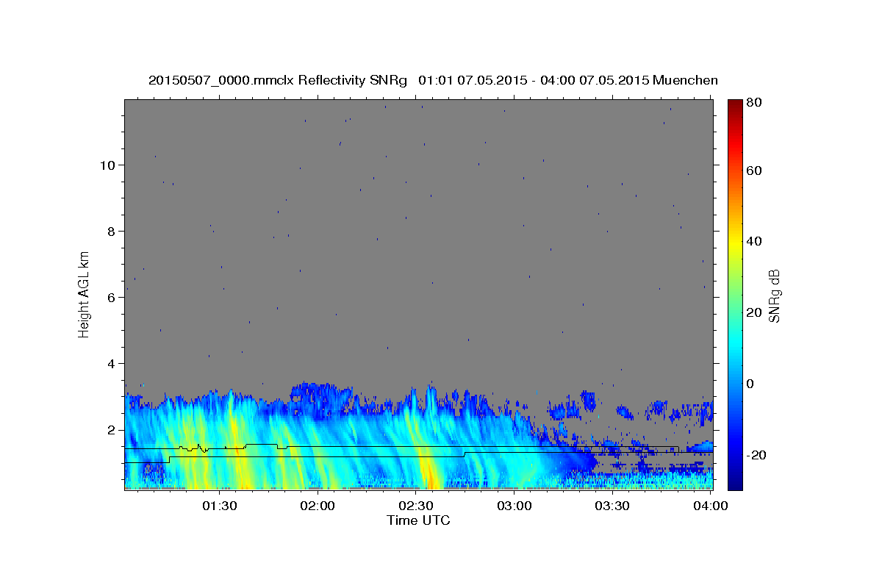Click the colorbar value 20
The height and width of the screenshot is (588, 882).
point(753,312)
